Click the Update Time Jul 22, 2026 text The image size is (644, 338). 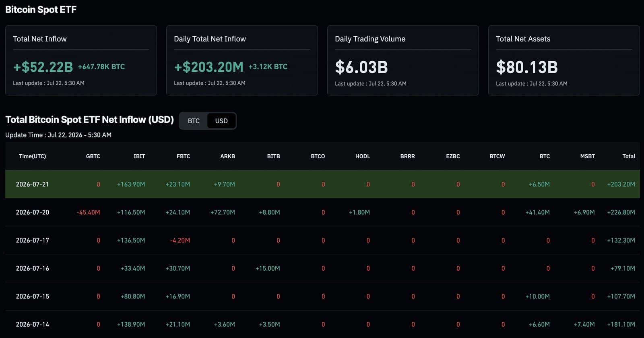point(58,135)
